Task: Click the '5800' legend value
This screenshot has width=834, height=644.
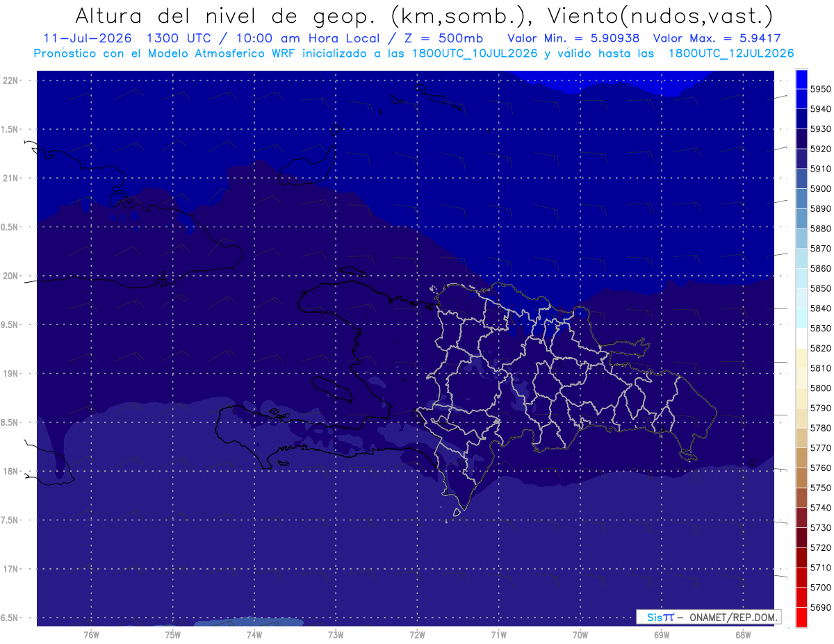Action: coord(821,388)
